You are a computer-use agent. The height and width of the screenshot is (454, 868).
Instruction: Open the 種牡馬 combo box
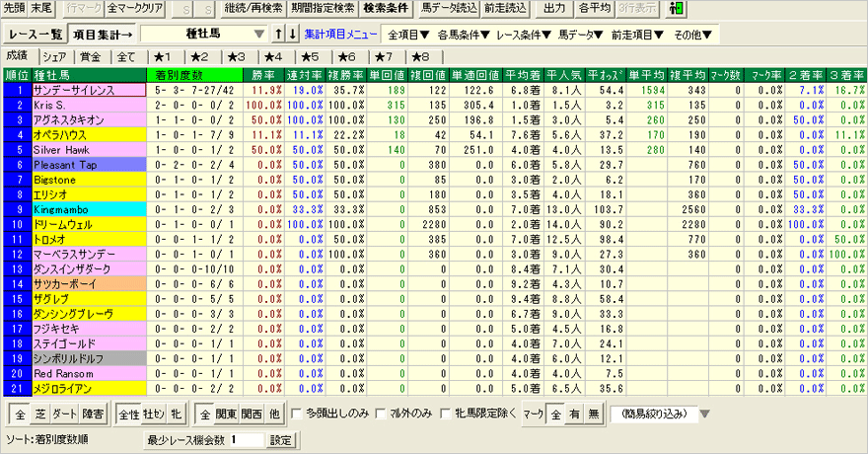[204, 34]
